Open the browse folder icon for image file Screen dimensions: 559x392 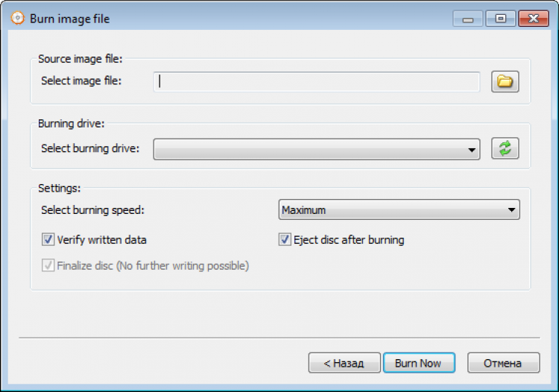click(505, 81)
